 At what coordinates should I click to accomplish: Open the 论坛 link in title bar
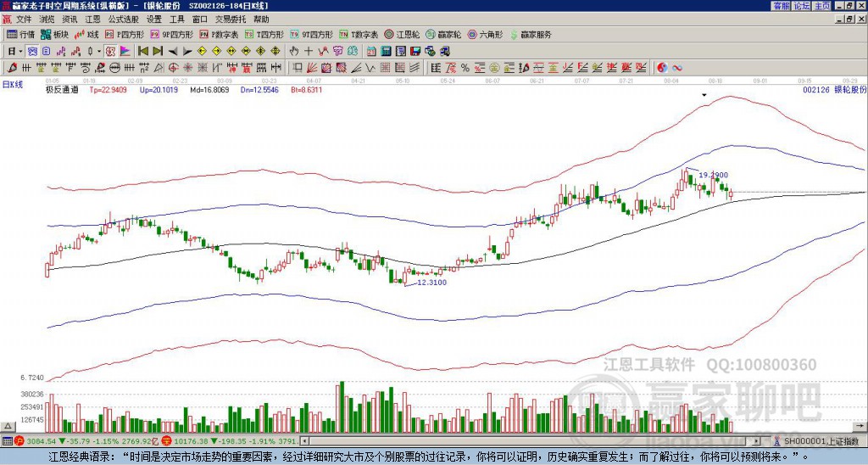click(801, 6)
